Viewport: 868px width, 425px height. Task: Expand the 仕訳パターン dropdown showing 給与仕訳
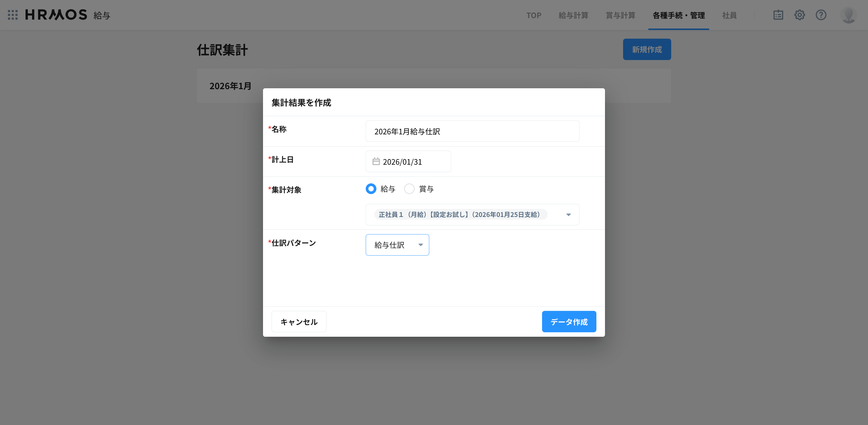[x=397, y=245]
